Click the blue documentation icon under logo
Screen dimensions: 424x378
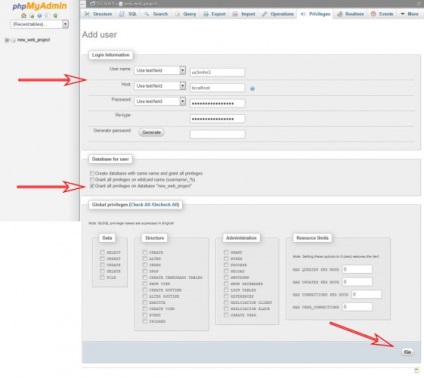[x=40, y=16]
